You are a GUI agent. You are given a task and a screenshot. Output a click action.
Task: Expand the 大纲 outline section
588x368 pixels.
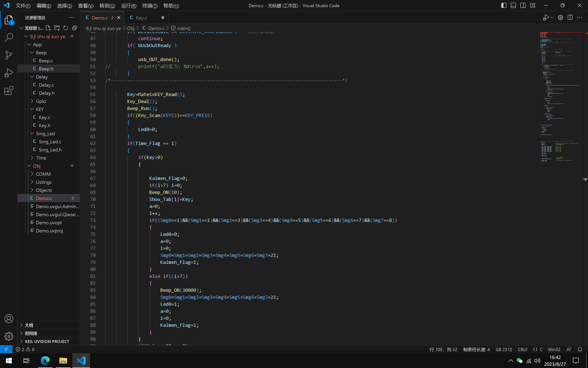tap(49, 325)
